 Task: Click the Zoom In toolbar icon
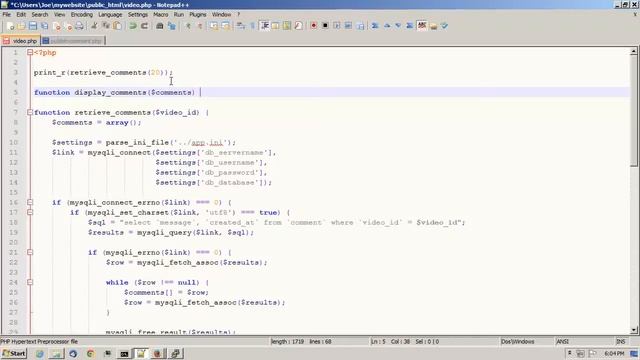click(188, 26)
